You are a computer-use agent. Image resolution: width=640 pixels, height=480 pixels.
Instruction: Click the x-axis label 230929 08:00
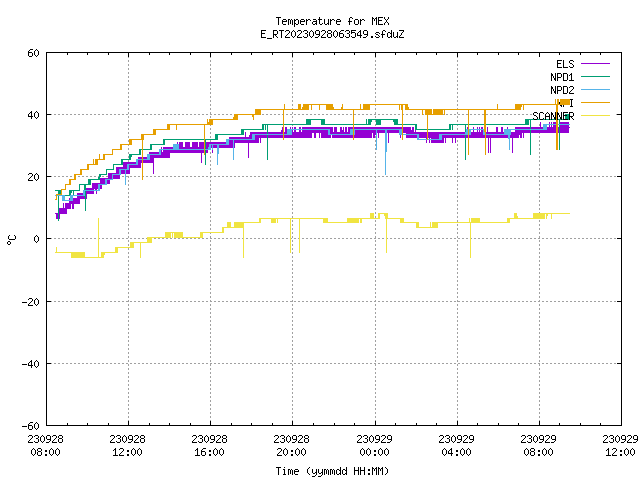click(539, 445)
